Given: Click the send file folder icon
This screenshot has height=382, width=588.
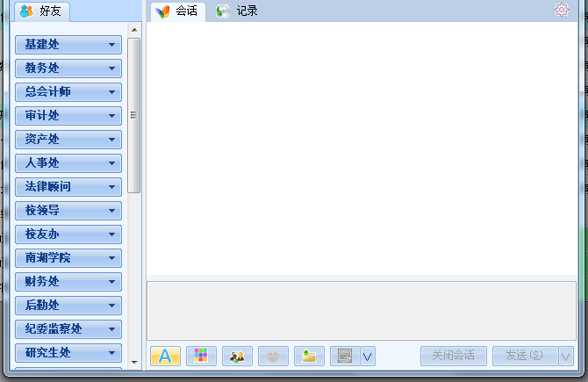Looking at the screenshot, I should pyautogui.click(x=309, y=356).
